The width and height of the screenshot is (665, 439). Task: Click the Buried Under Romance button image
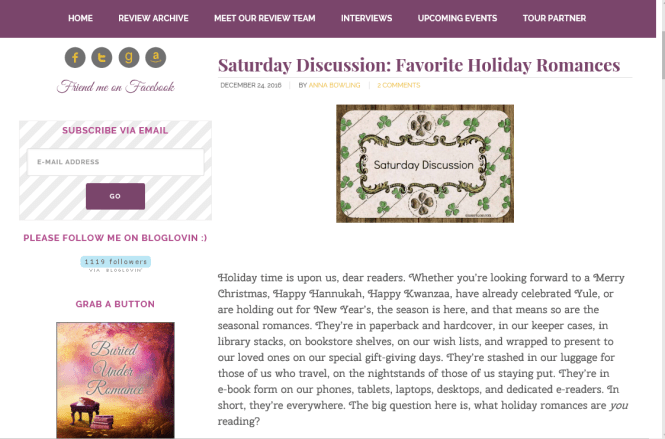[x=115, y=379]
